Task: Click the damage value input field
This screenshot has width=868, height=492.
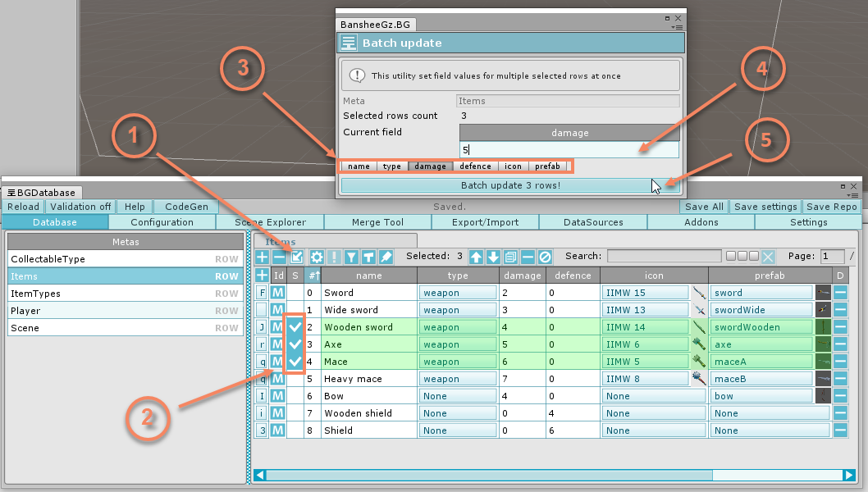Action: [x=569, y=150]
